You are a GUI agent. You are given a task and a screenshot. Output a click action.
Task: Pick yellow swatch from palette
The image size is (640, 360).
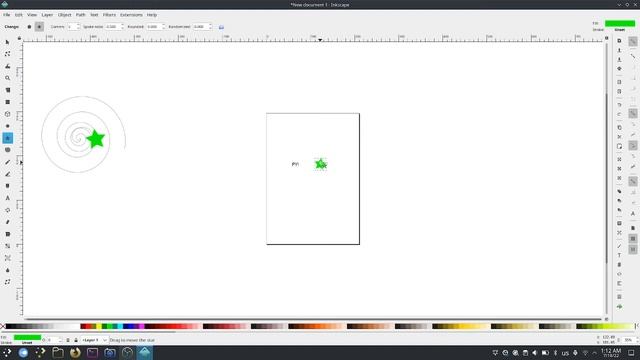pyautogui.click(x=99, y=326)
